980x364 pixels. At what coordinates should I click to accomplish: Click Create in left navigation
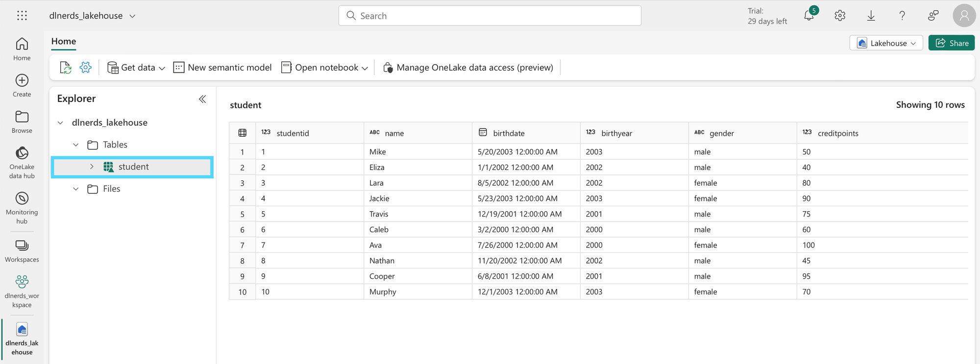tap(22, 86)
